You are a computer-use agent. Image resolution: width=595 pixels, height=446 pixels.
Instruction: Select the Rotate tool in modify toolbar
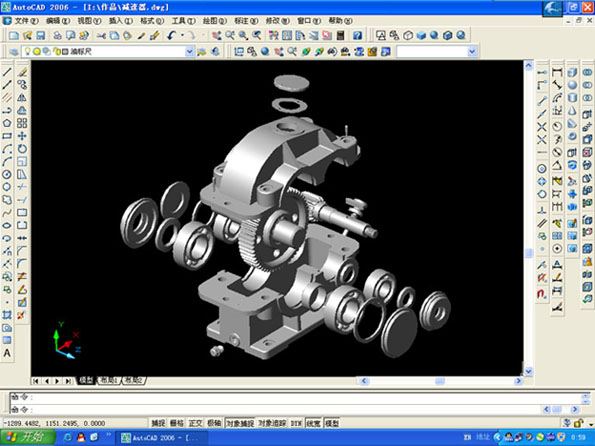coord(22,149)
